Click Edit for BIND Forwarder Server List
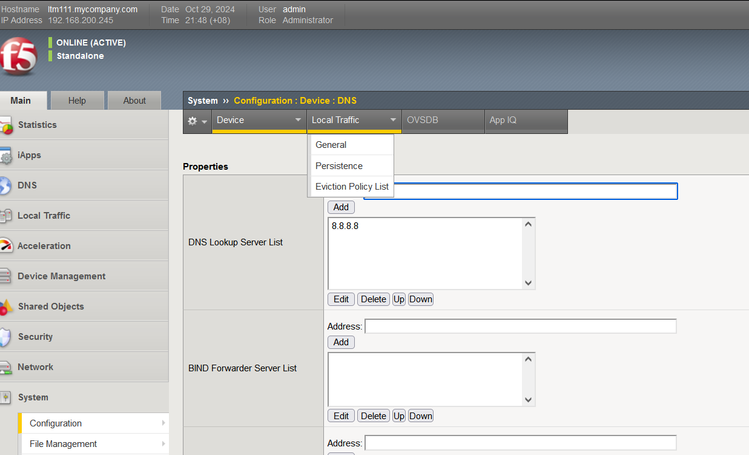 [341, 416]
